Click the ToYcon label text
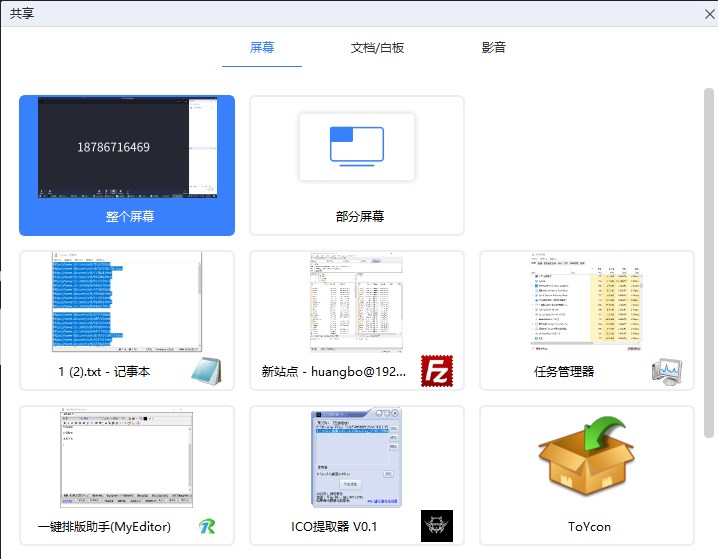This screenshot has height=559, width=718. click(588, 527)
